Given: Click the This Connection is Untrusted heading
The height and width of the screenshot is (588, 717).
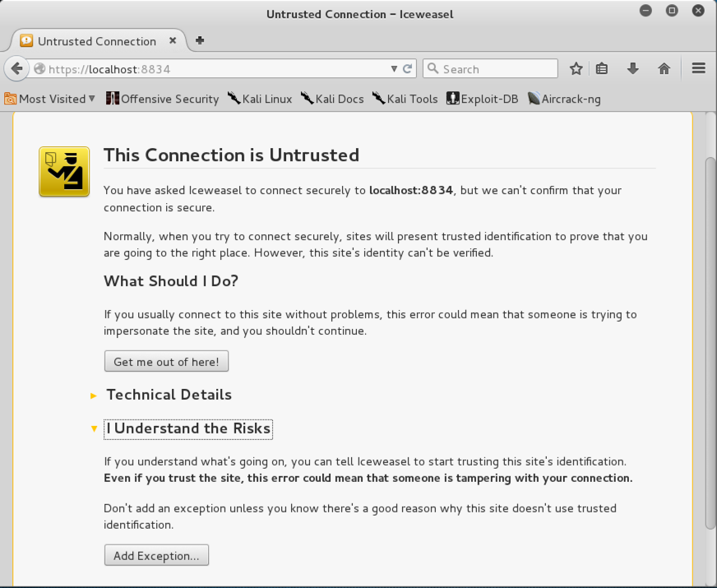Looking at the screenshot, I should pyautogui.click(x=231, y=155).
